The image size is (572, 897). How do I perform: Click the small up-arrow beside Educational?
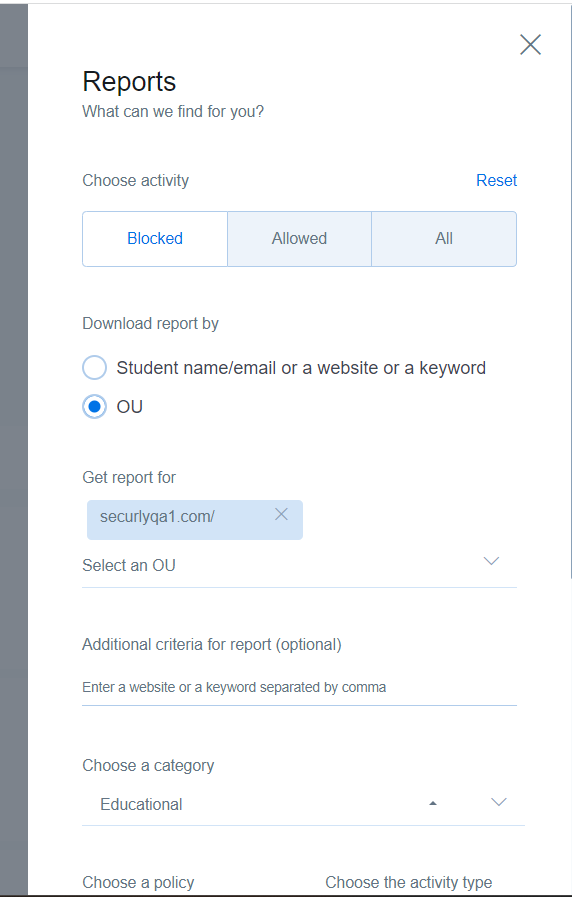433,803
